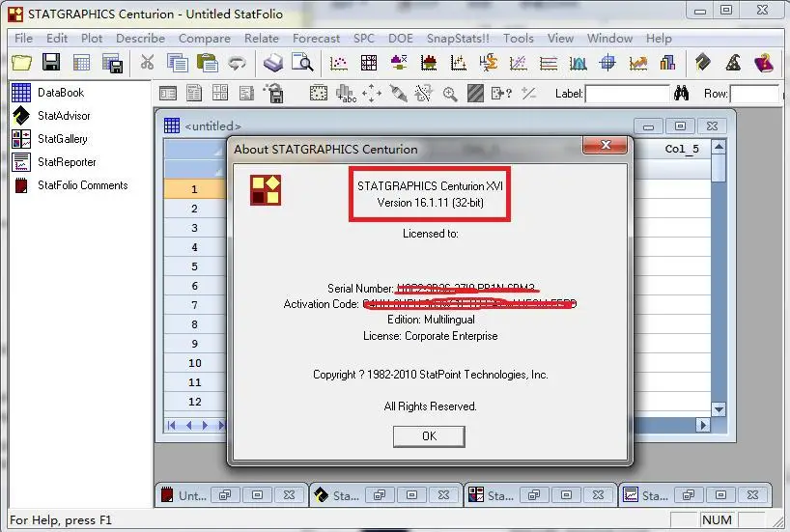
Task: Click the box-and-whisker plot icon
Action: click(x=399, y=63)
